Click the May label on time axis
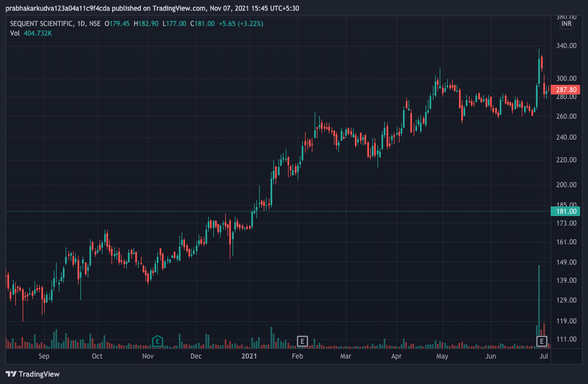Viewport: 588px width, 384px height. (442, 356)
